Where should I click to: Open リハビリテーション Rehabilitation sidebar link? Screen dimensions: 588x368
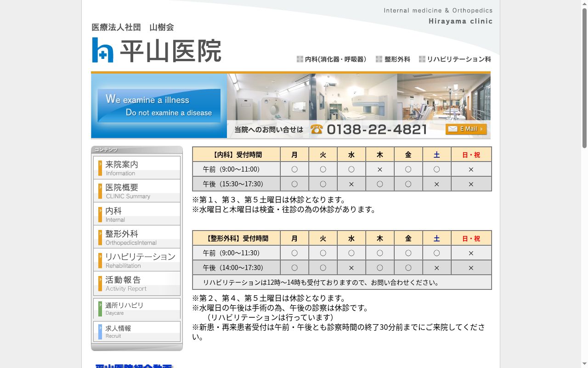tap(137, 260)
